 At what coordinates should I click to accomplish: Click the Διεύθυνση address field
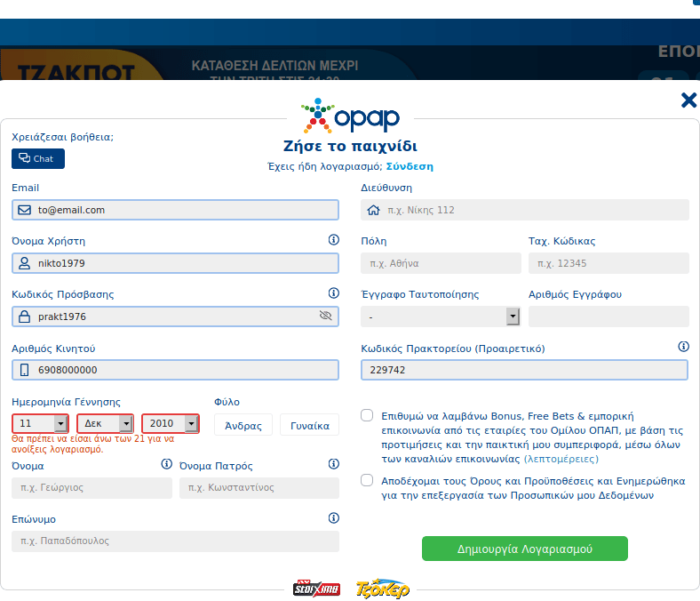tap(524, 210)
